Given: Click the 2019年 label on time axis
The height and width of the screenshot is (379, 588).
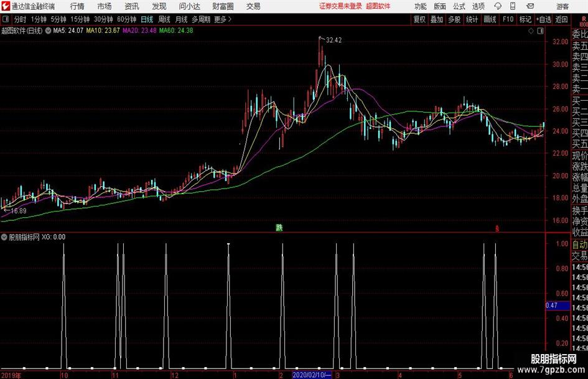Looking at the screenshot, I should pyautogui.click(x=11, y=375).
